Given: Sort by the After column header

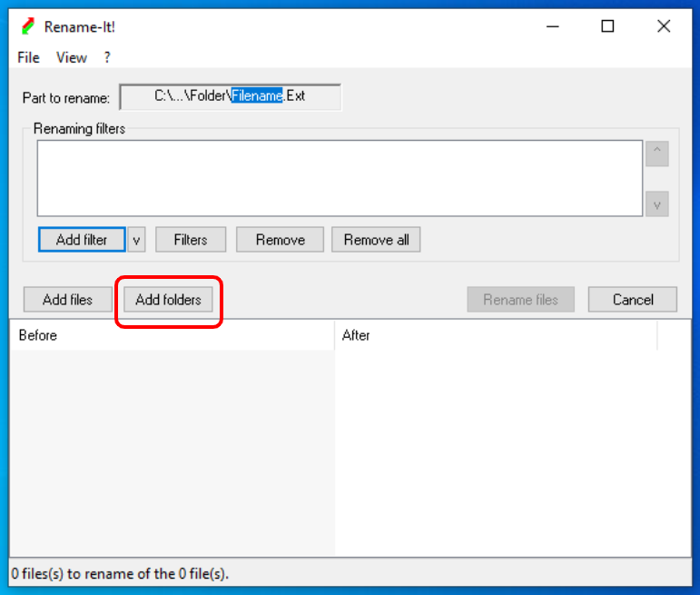Looking at the screenshot, I should pos(496,335).
